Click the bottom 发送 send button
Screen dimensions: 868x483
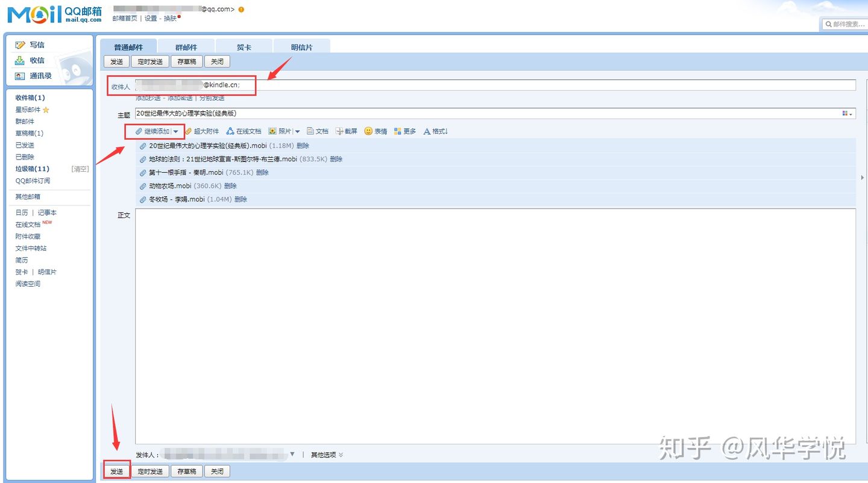coord(116,471)
